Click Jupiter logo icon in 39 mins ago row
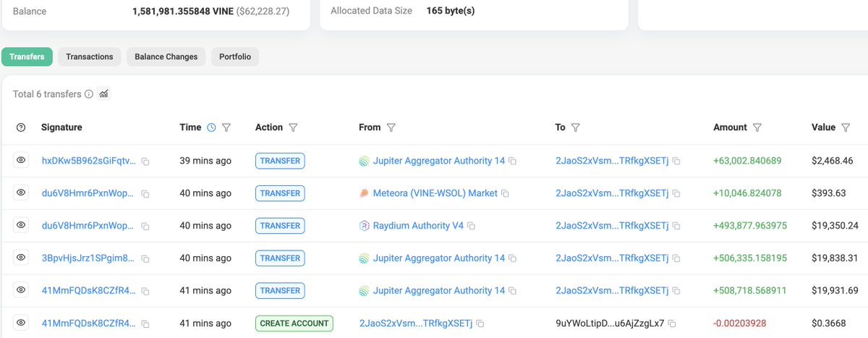Viewport: 868px width, 338px height. click(364, 161)
